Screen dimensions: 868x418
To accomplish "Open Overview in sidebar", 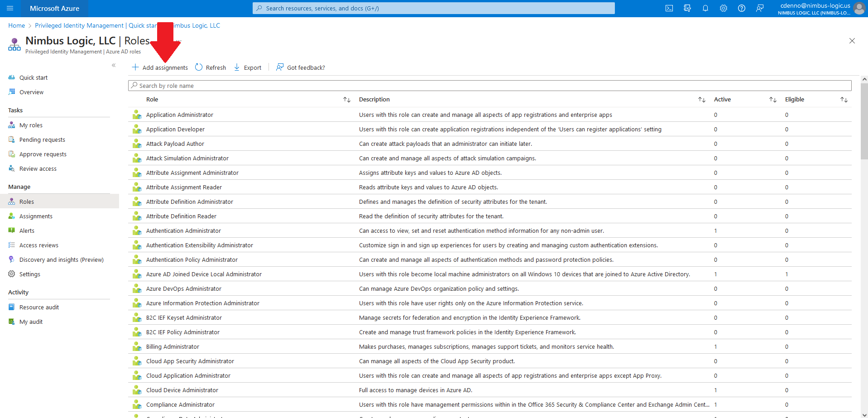I will click(x=31, y=92).
